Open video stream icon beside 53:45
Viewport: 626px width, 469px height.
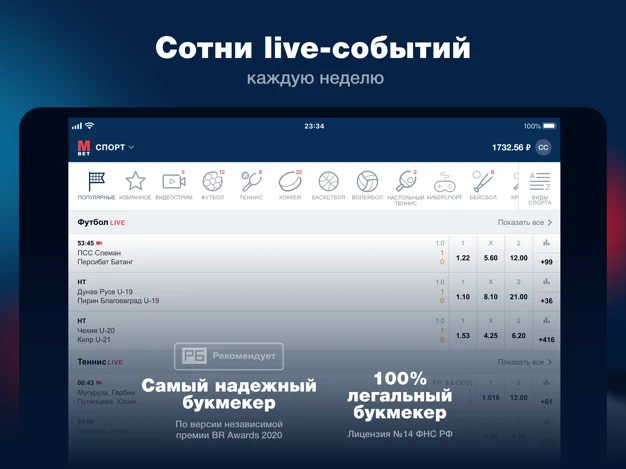click(x=99, y=243)
